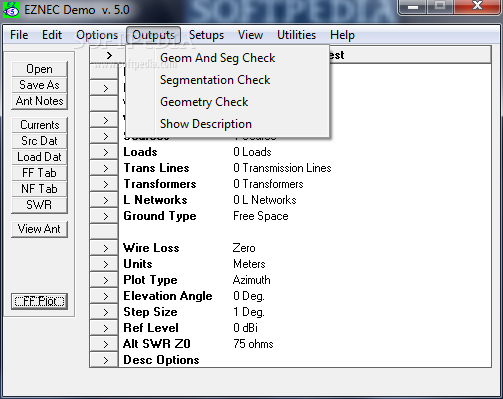Image resolution: width=503 pixels, height=399 pixels.
Task: Expand the Plot Type row arrow
Action: click(104, 280)
